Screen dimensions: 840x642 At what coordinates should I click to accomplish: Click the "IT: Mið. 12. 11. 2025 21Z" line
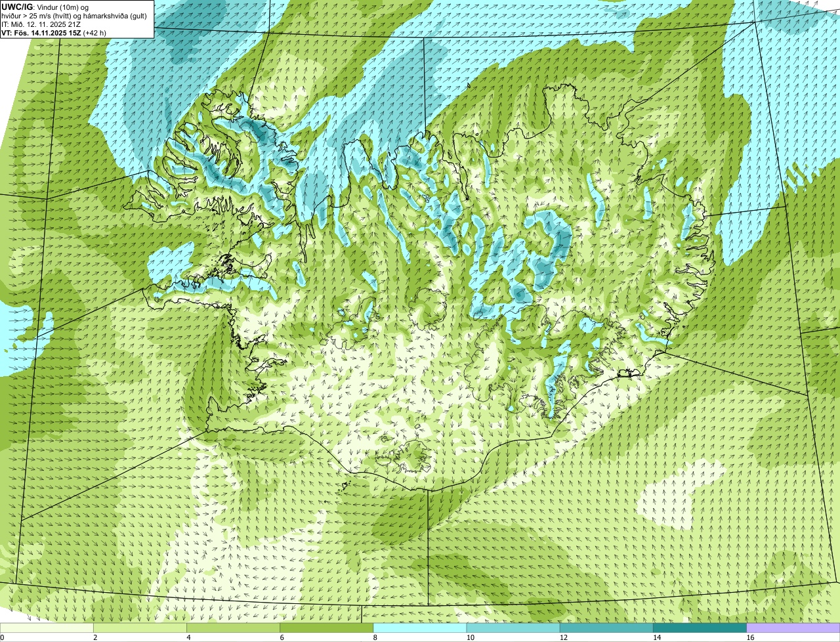point(41,24)
